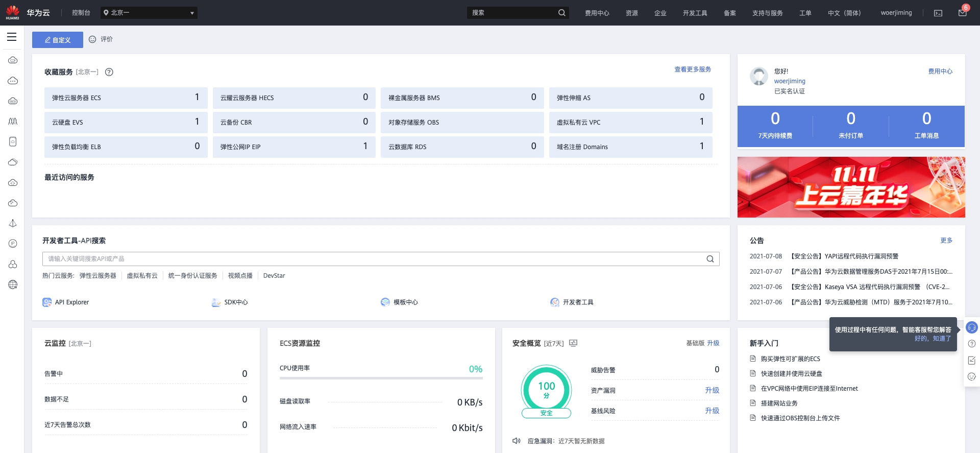Click 升级 link for 资产漏洞
The height and width of the screenshot is (453, 980).
pyautogui.click(x=712, y=390)
